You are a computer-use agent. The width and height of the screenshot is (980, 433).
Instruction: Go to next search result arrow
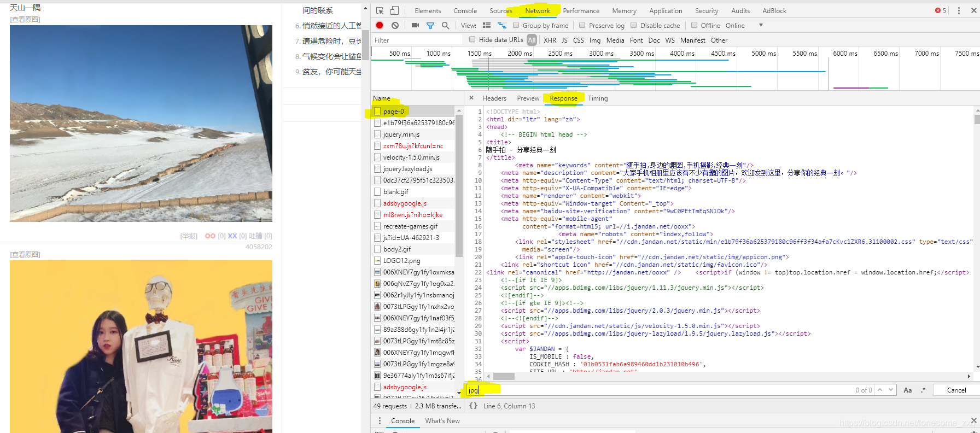pos(891,390)
